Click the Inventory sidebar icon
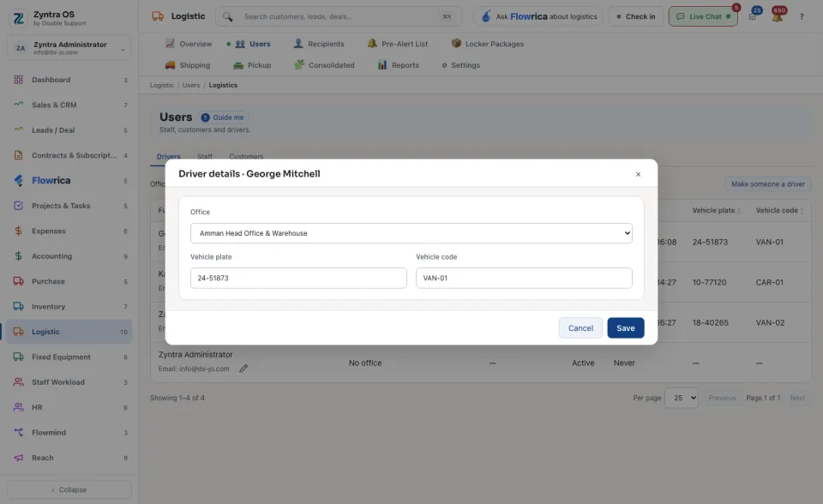The height and width of the screenshot is (504, 823). (x=18, y=307)
